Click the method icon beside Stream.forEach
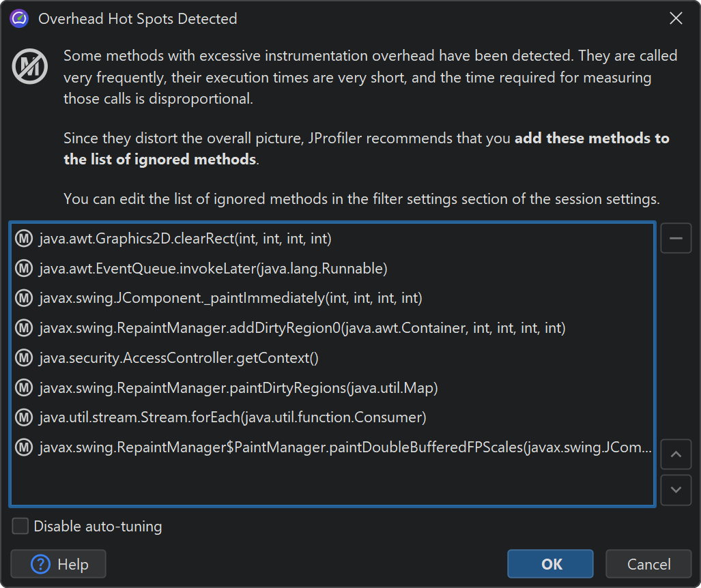 (24, 417)
